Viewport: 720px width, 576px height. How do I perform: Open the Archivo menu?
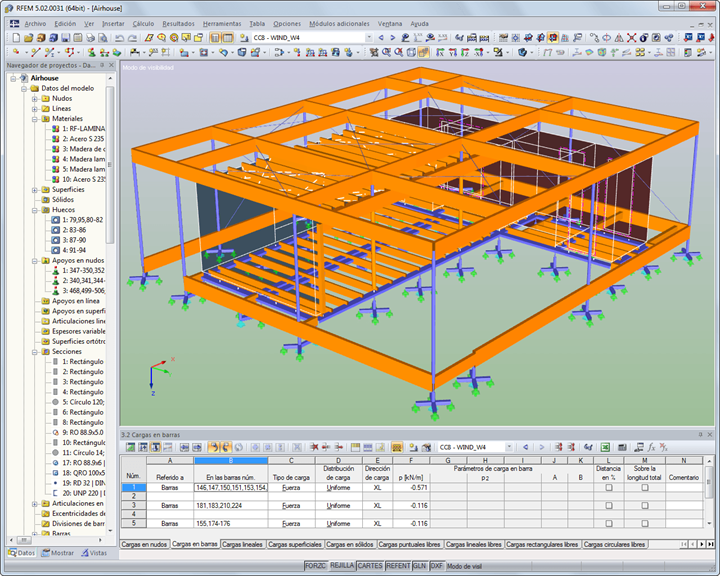(x=35, y=23)
